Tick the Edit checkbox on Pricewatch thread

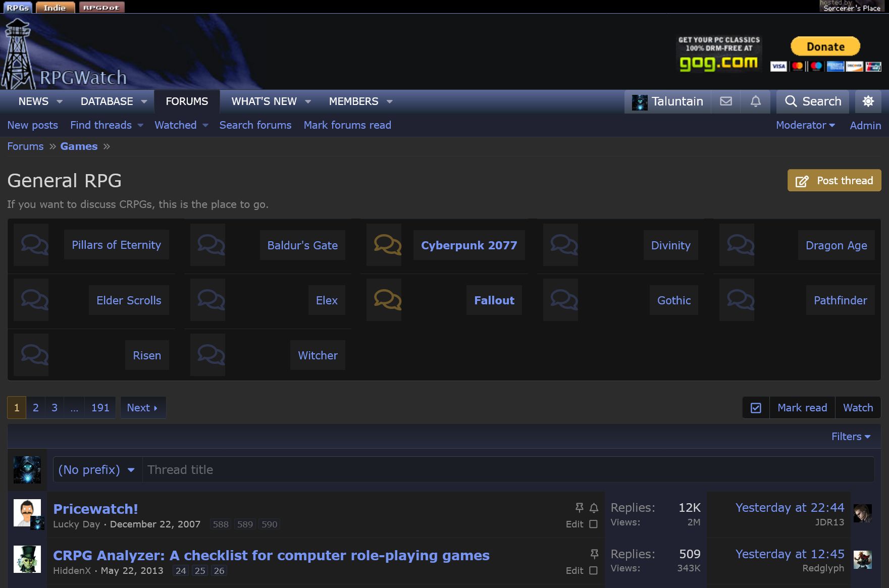click(x=594, y=524)
